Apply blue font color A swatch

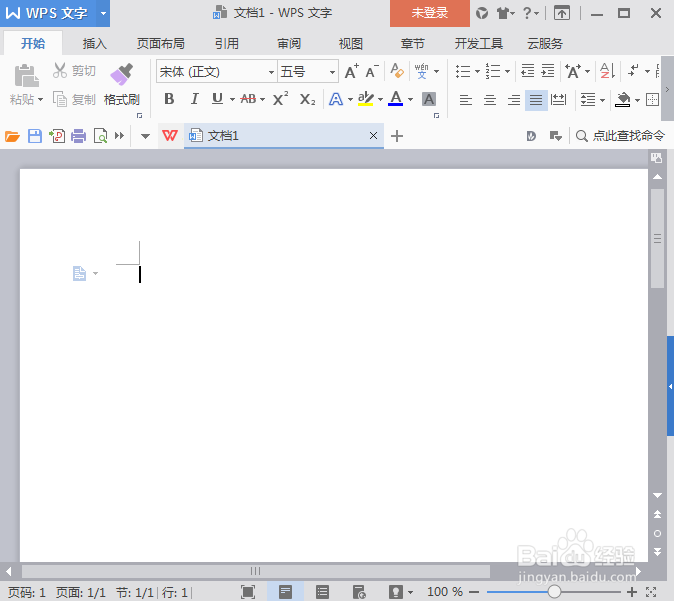click(396, 99)
